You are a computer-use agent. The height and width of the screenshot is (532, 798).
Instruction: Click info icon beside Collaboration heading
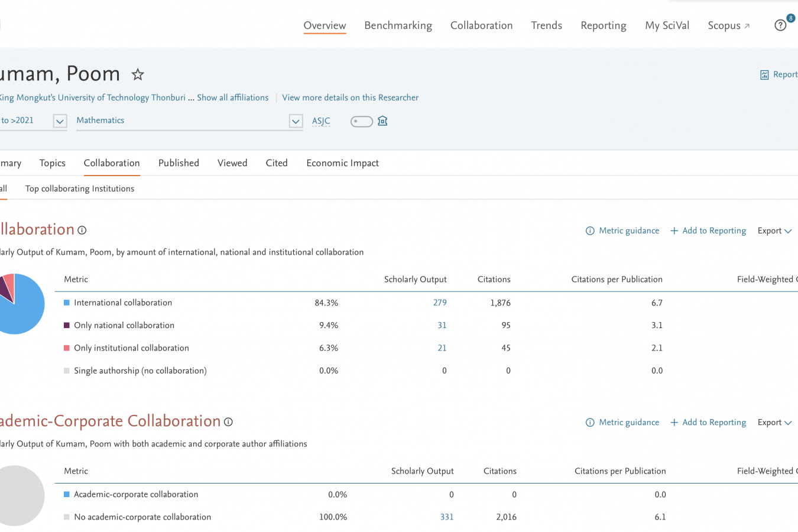point(82,231)
